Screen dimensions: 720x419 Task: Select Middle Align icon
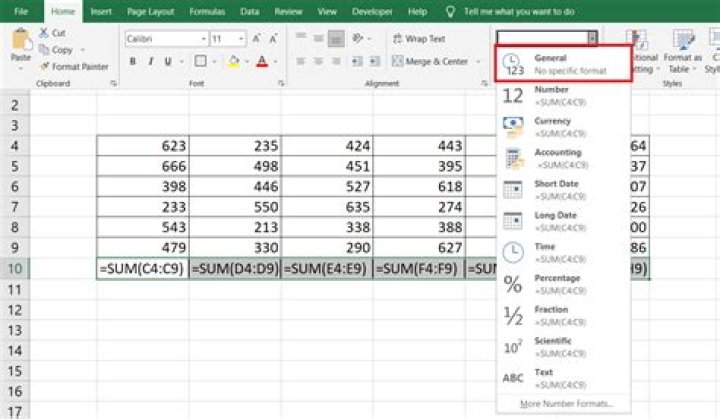coord(318,39)
